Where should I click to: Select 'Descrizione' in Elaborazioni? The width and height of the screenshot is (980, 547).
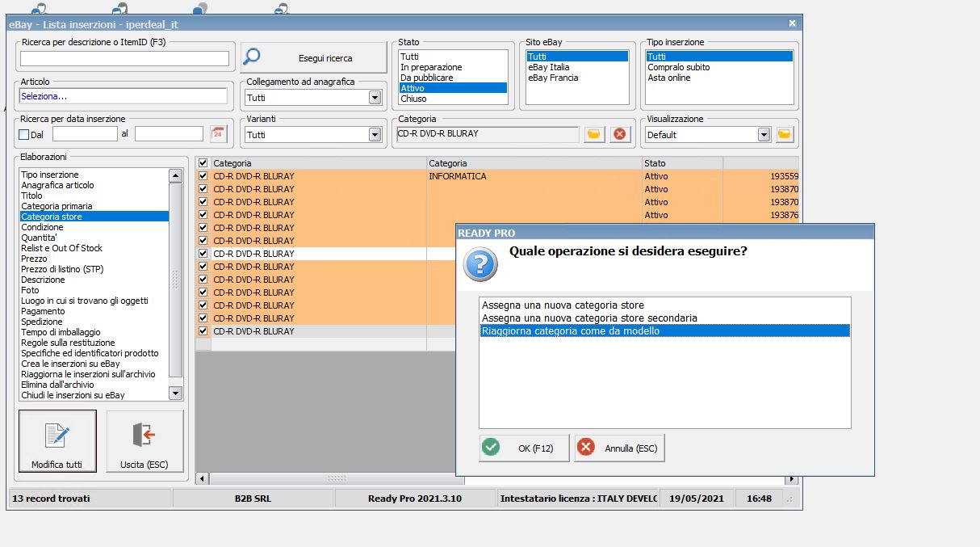94,280
